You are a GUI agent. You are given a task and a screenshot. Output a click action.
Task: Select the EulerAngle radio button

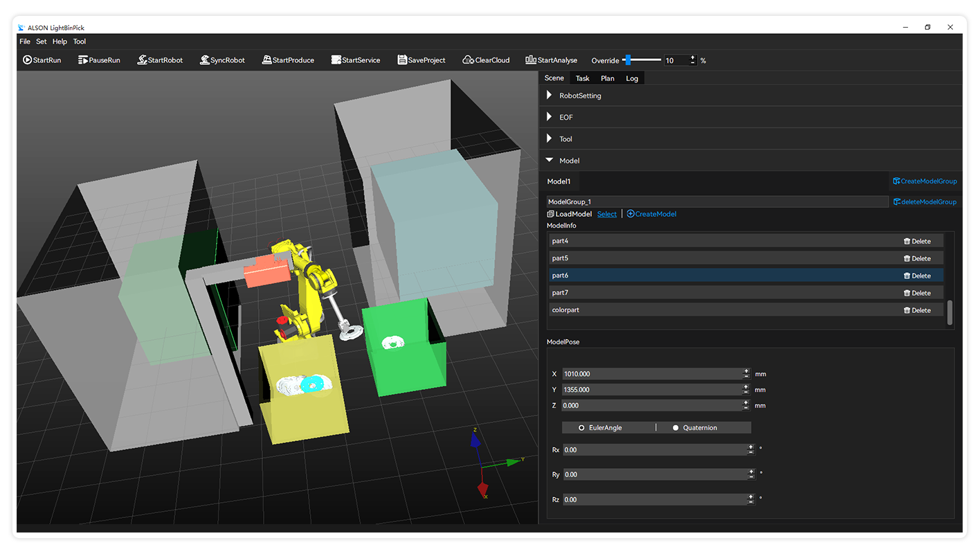tap(581, 427)
